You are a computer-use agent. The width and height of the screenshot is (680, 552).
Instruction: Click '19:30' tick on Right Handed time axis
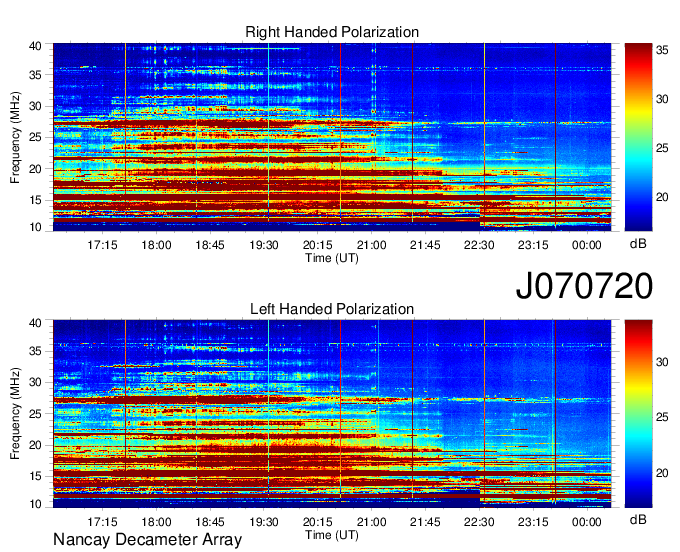pyautogui.click(x=264, y=245)
